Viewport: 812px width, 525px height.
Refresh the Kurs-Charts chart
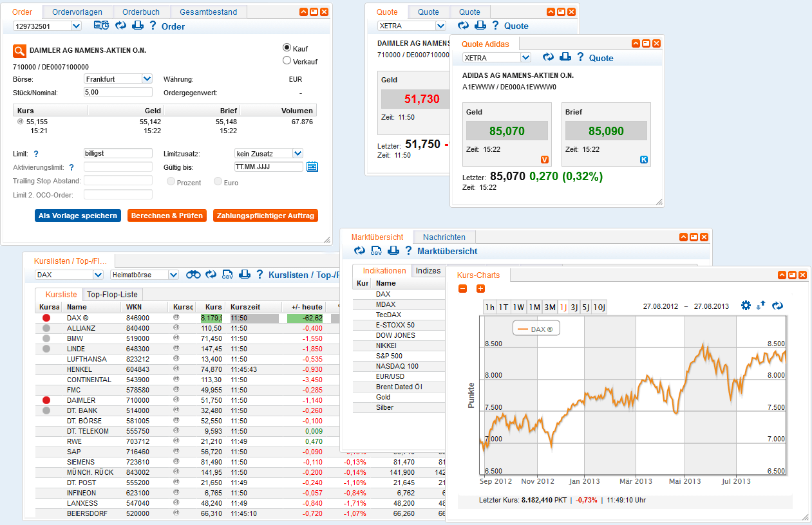click(x=778, y=306)
